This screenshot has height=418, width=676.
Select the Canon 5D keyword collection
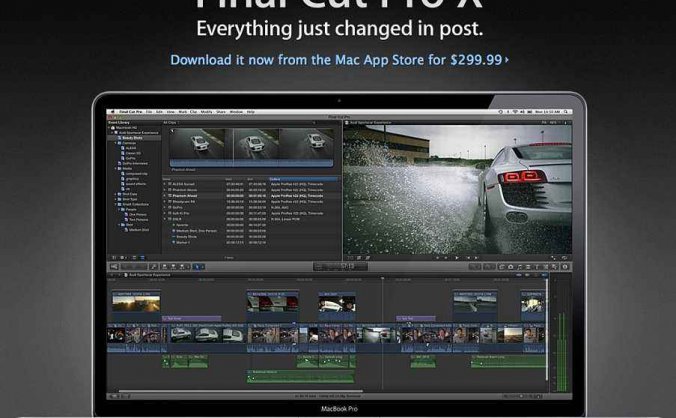click(132, 153)
